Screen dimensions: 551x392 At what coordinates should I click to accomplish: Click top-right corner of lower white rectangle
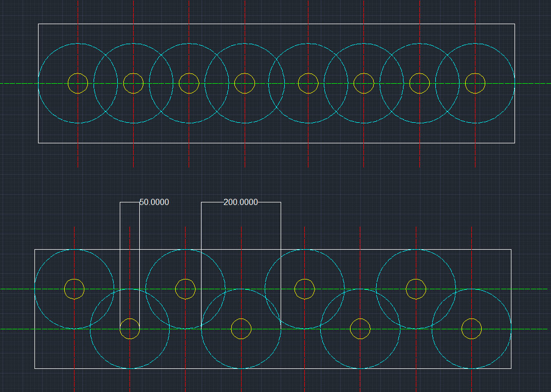[511, 250]
